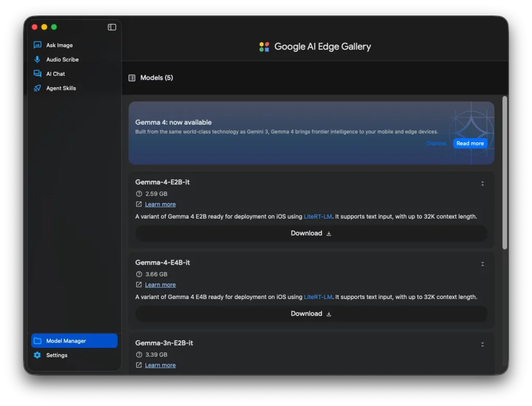
Task: Click the size info icon beside 3.66 GB
Action: click(139, 274)
